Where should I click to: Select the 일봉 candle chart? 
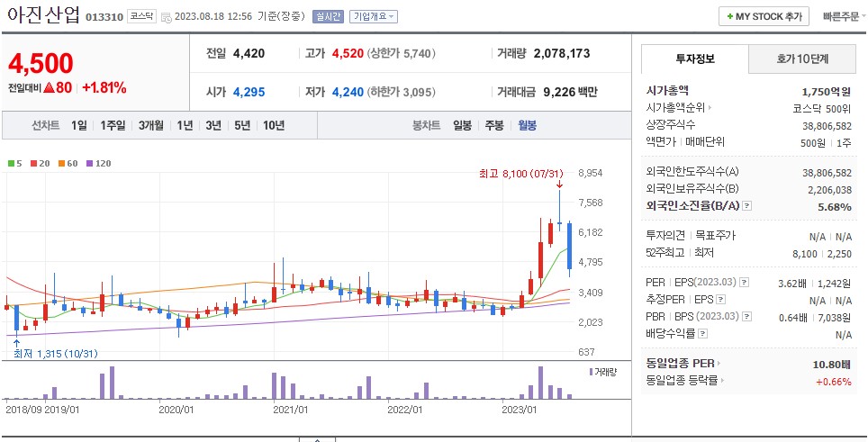462,125
